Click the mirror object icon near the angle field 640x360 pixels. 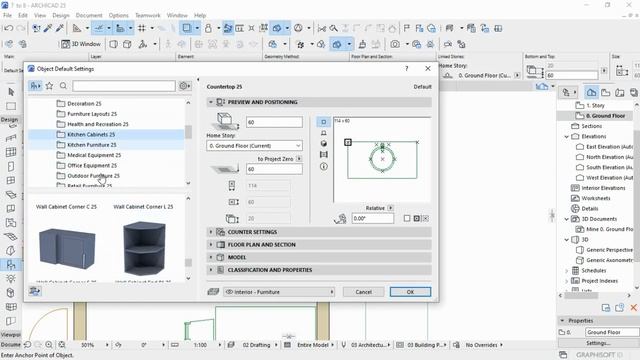coord(340,219)
